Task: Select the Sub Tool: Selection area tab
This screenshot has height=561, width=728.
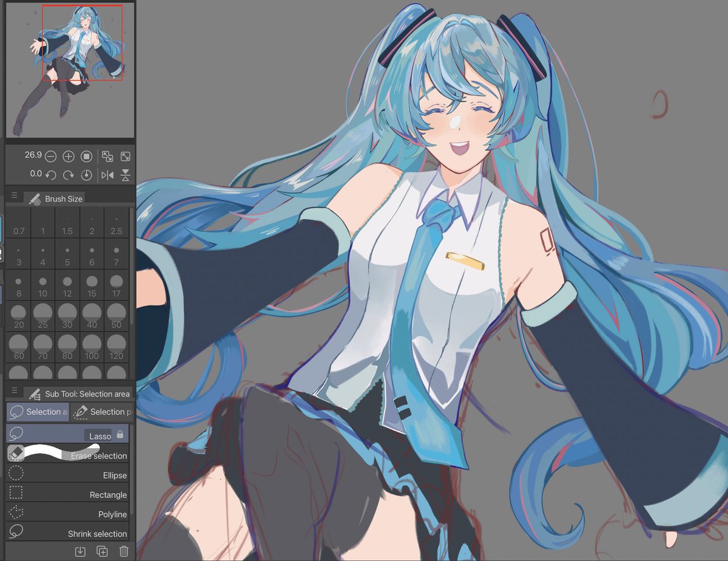Action: pyautogui.click(x=78, y=393)
